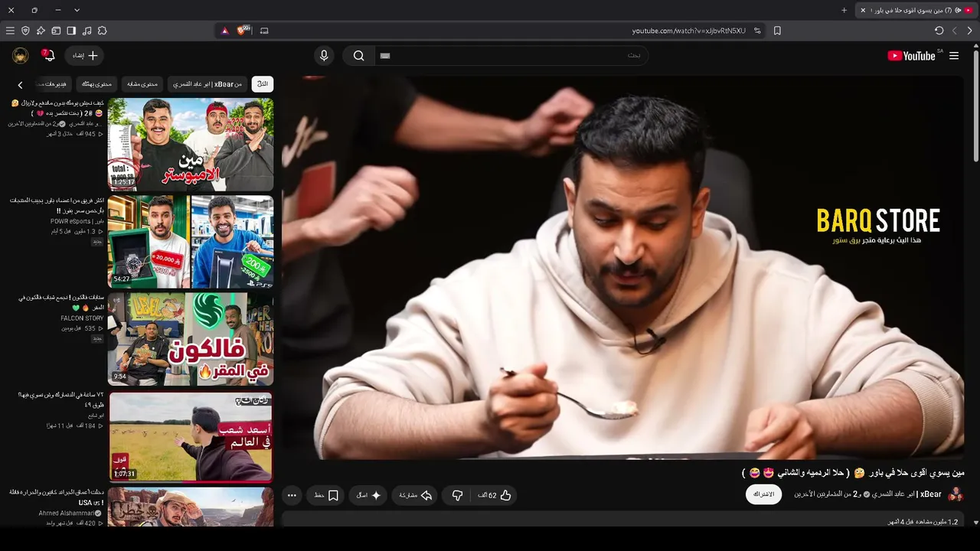980x551 pixels.
Task: Click the youtube.com URL in address bar
Action: point(688,31)
